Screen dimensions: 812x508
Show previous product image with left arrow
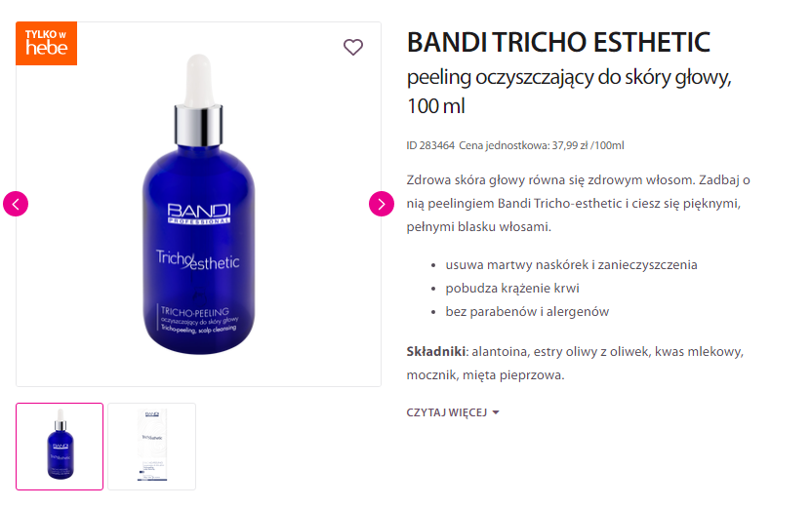pos(16,204)
